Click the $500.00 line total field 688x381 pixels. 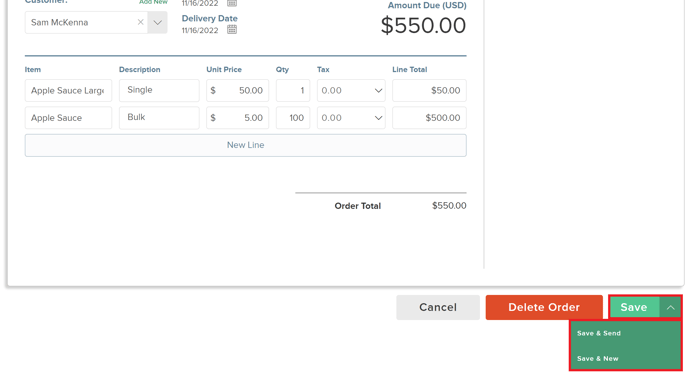point(429,118)
